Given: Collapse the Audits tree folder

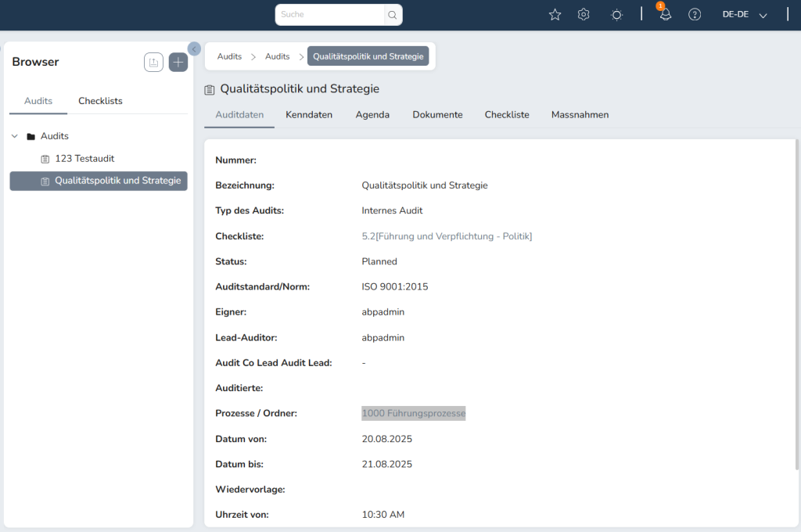Looking at the screenshot, I should pyautogui.click(x=15, y=136).
